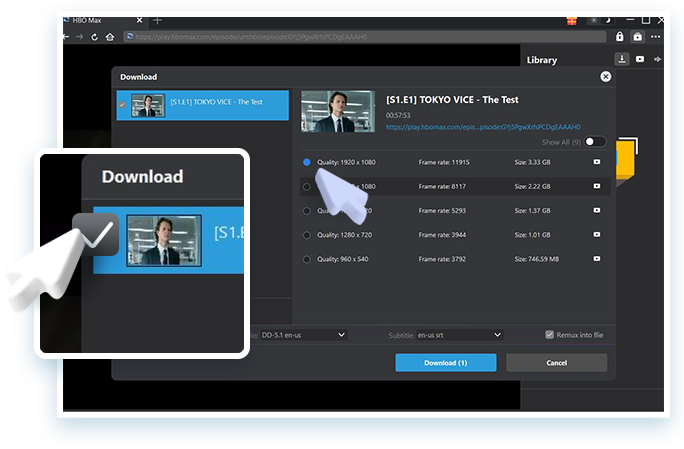Image resolution: width=684 pixels, height=449 pixels.
Task: Go to home page icon
Action: pos(110,37)
